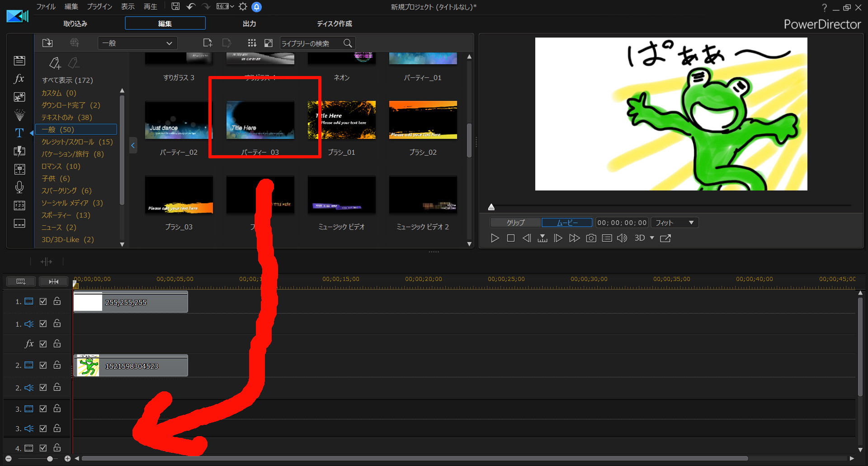
Task: Click the import templates icon
Action: point(47,43)
